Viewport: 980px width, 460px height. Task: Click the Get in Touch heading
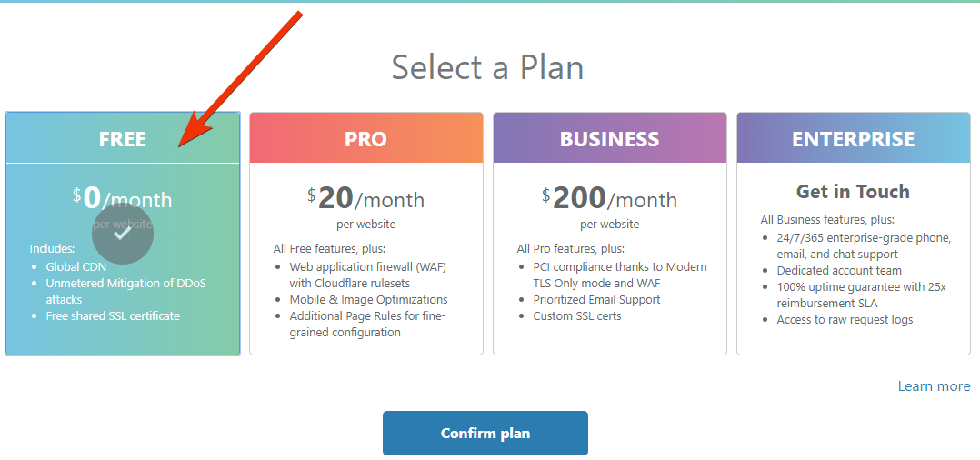click(x=853, y=192)
